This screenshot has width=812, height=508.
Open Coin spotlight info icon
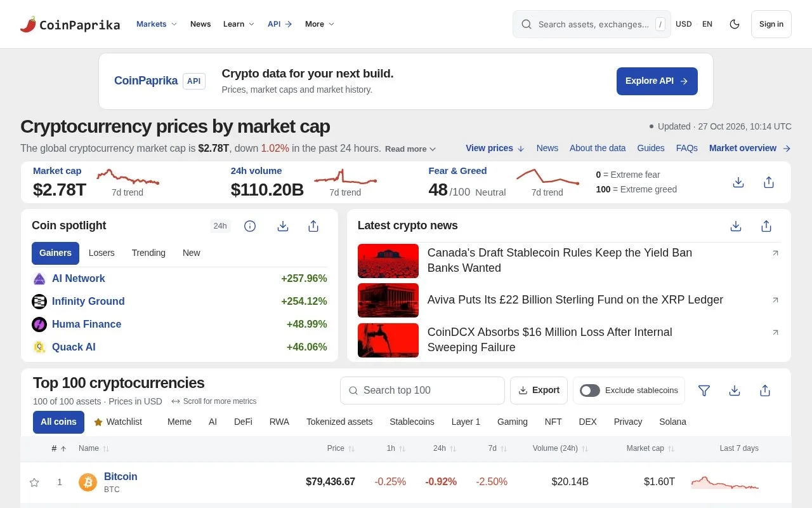point(250,226)
